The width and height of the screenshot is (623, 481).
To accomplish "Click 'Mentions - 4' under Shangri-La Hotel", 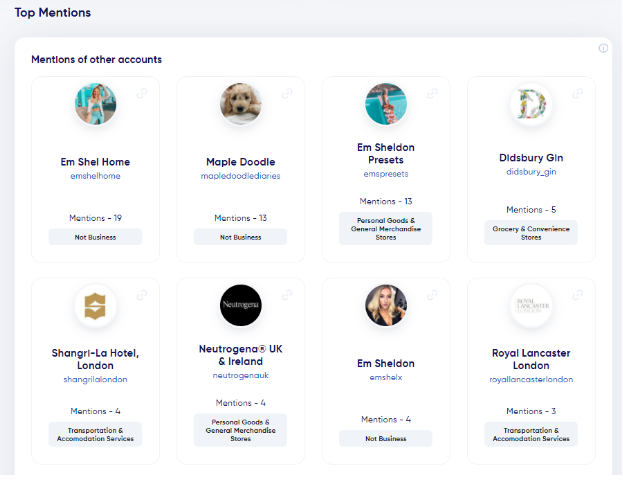I will click(x=95, y=411).
